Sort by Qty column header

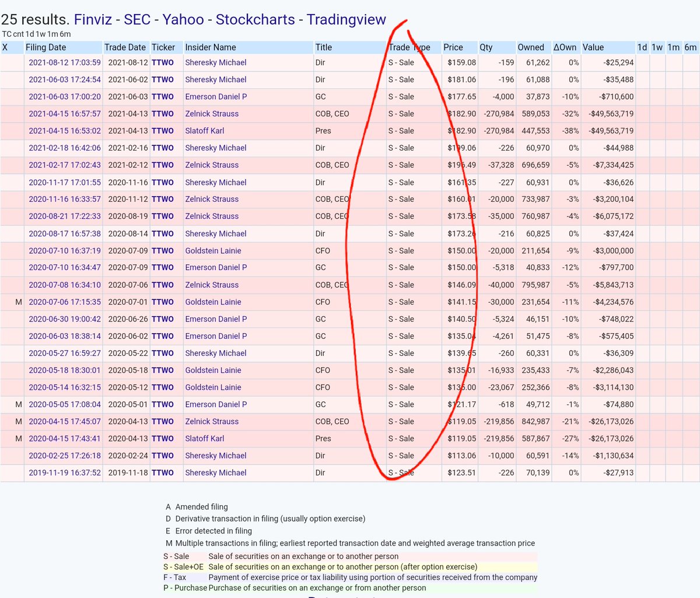[x=486, y=47]
